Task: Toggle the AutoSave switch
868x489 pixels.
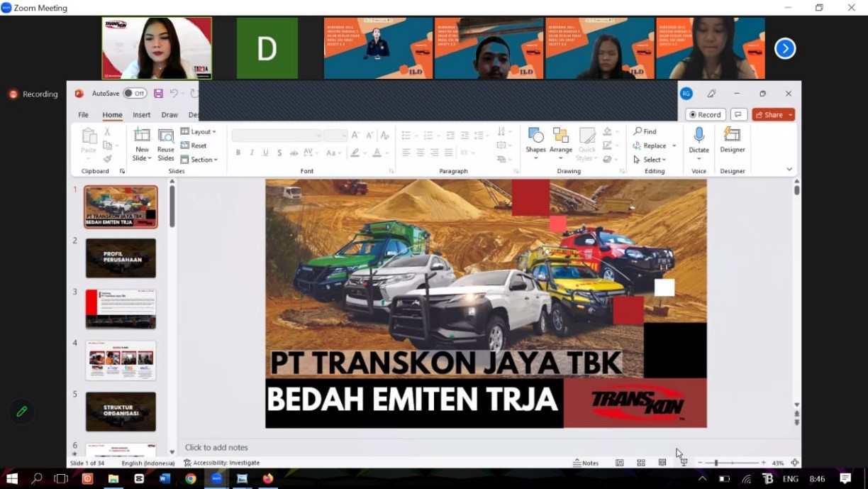Action: 134,94
